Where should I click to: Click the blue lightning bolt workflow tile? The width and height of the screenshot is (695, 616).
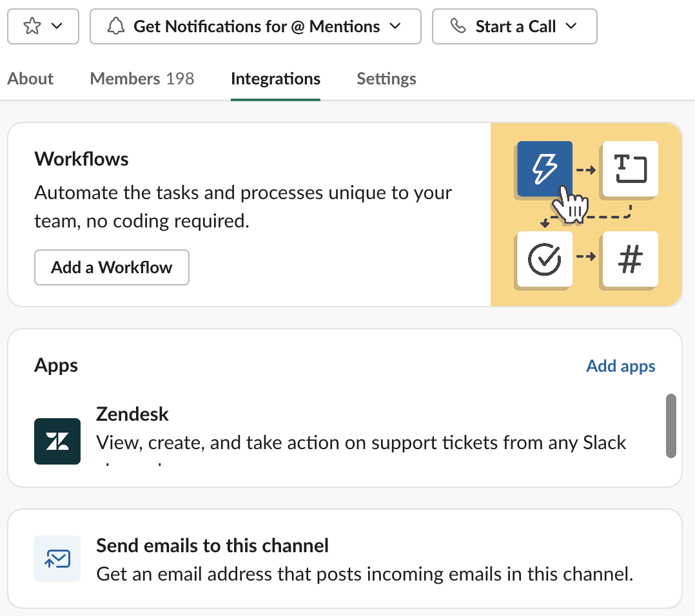click(x=544, y=169)
